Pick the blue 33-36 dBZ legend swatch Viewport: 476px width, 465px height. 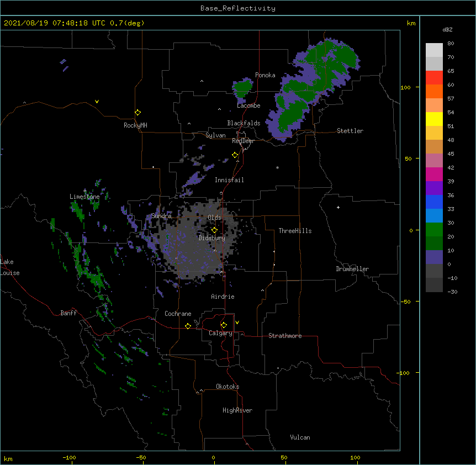pos(434,202)
